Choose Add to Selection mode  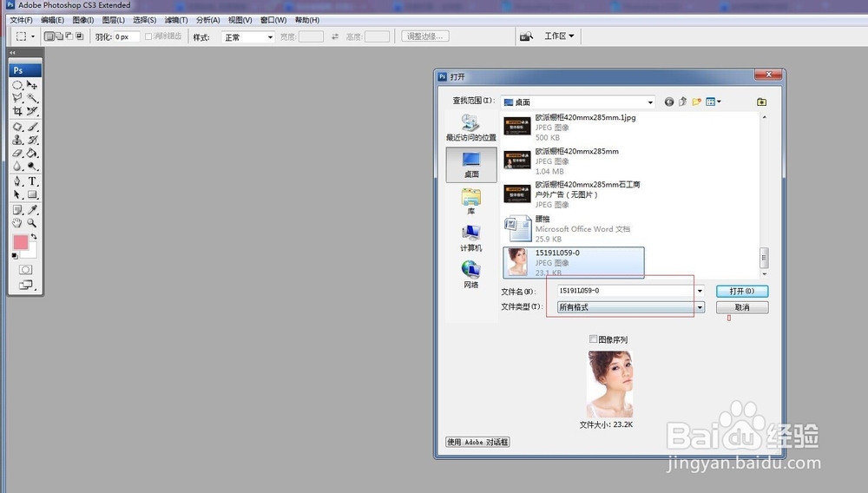(59, 36)
